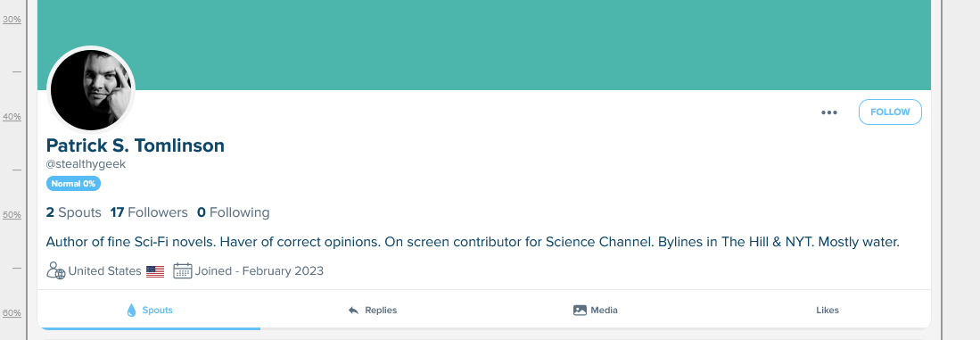Screen dimensions: 980x340
Task: Click the water droplet Spouts icon
Action: (x=131, y=310)
